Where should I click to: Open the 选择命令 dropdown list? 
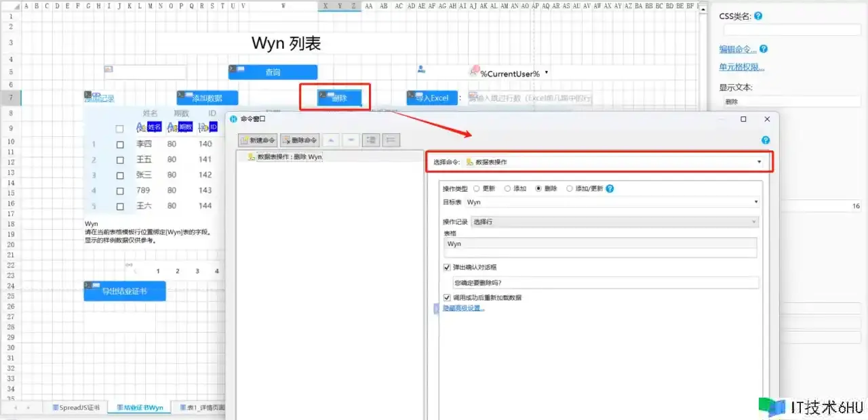point(758,163)
